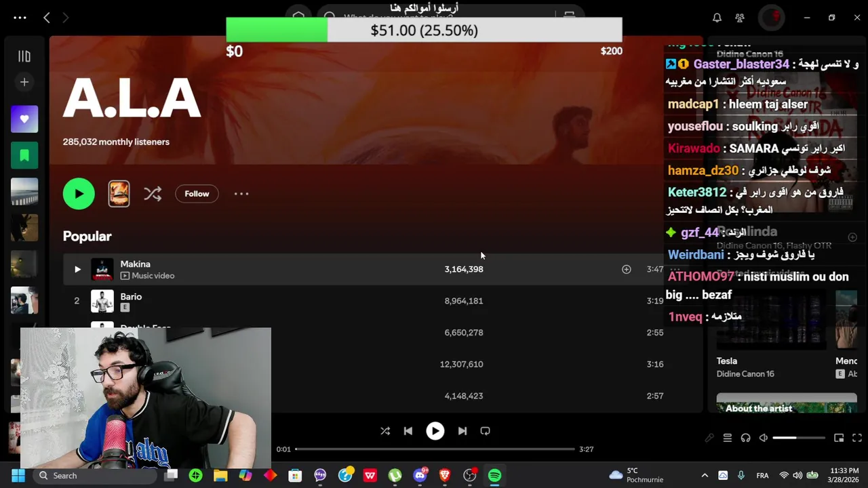Show hidden system tray icons

click(x=705, y=476)
